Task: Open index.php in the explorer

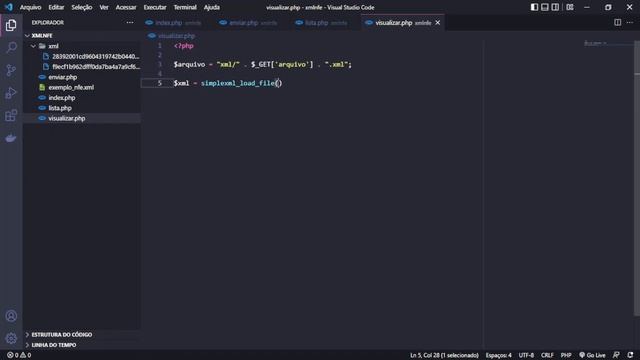Action: [62, 98]
